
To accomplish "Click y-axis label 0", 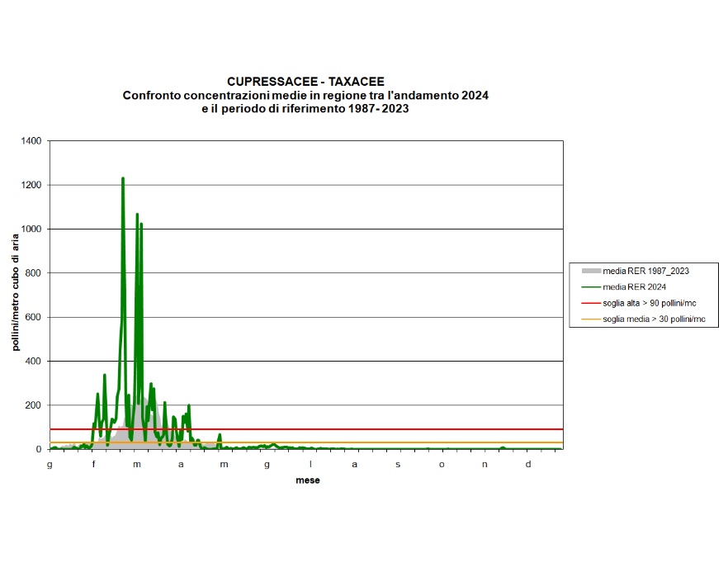I will coord(39,449).
